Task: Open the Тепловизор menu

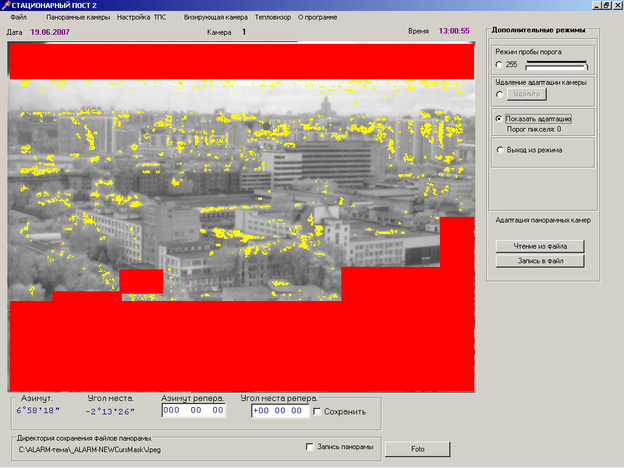Action: [273, 18]
